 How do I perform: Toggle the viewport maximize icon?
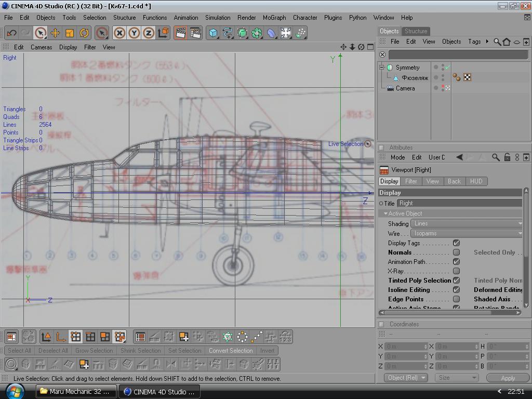[370, 47]
